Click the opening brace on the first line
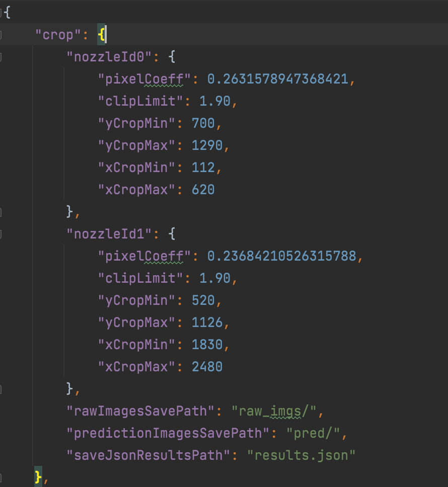 coord(8,13)
